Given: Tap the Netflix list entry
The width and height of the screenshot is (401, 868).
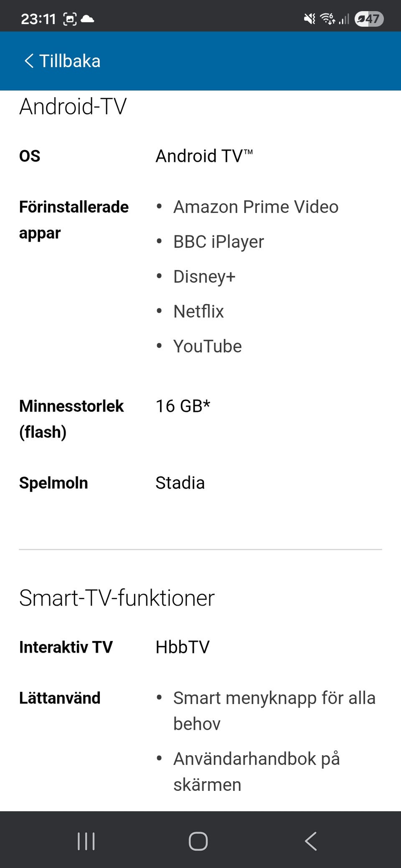Looking at the screenshot, I should pos(198,312).
